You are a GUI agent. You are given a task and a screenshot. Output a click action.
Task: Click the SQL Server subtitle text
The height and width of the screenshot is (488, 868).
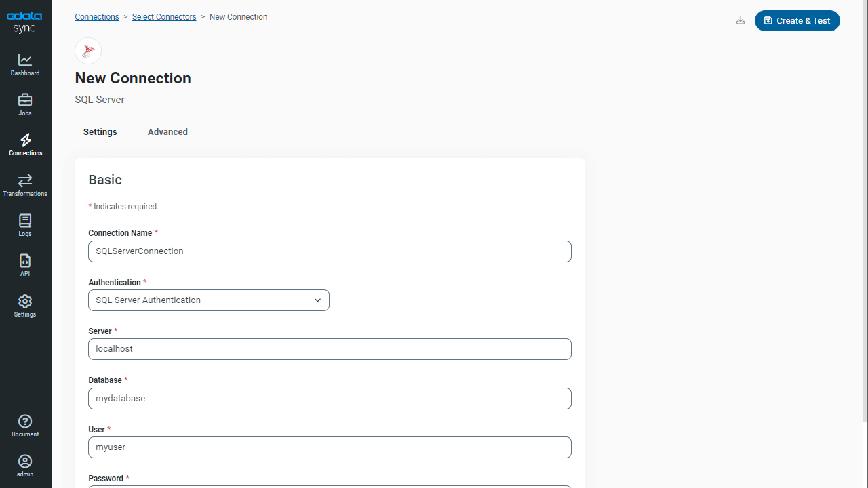pos(100,100)
